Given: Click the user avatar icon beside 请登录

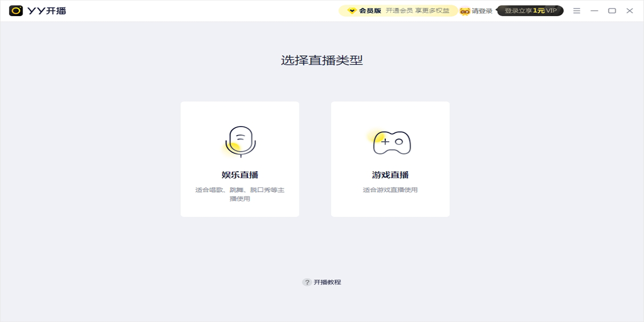Looking at the screenshot, I should (465, 11).
